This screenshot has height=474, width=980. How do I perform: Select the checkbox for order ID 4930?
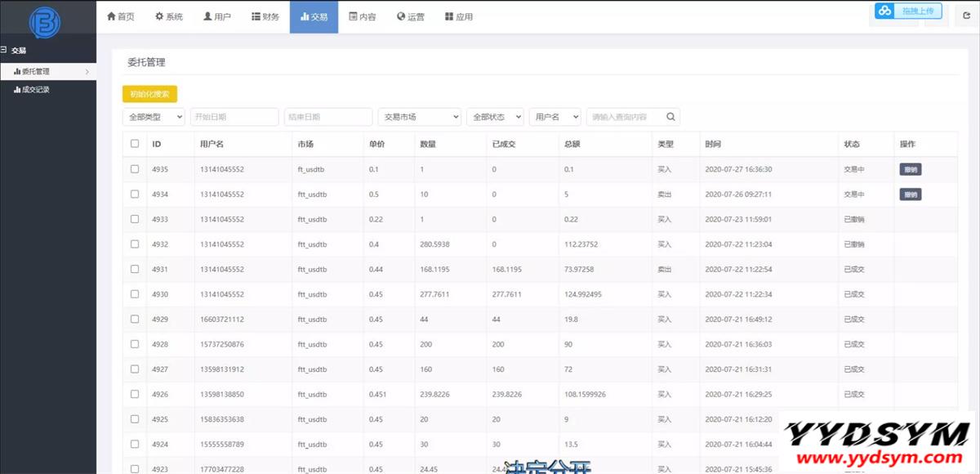tap(135, 294)
